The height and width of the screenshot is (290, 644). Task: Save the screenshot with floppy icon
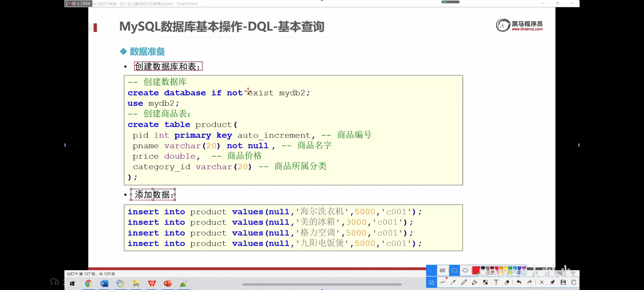pos(563,282)
